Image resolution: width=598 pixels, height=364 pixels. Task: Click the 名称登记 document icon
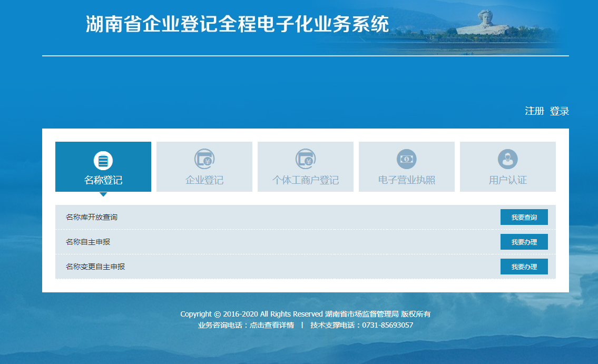coord(103,161)
